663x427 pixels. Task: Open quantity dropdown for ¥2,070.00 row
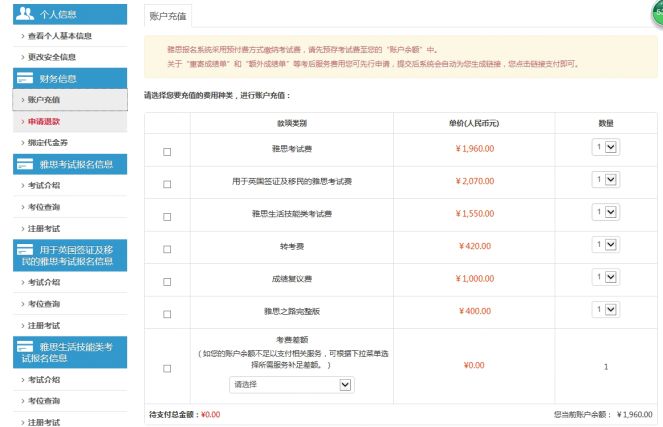click(606, 180)
